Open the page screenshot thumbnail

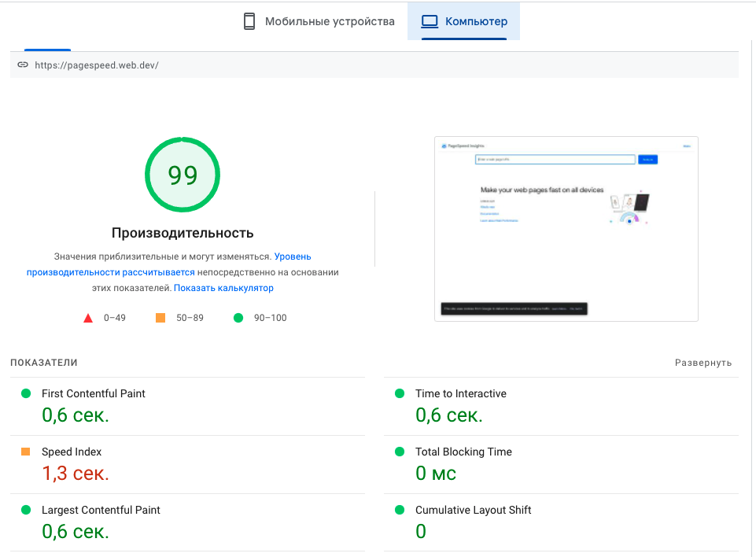(x=566, y=228)
